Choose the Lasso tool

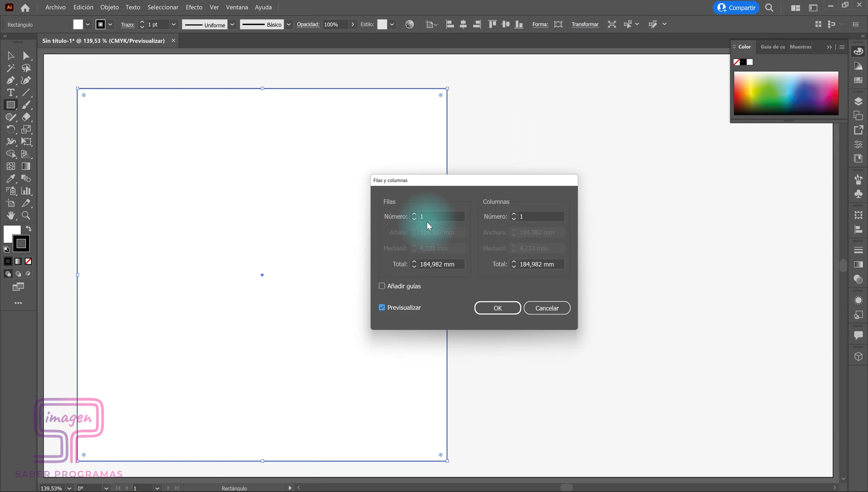26,68
